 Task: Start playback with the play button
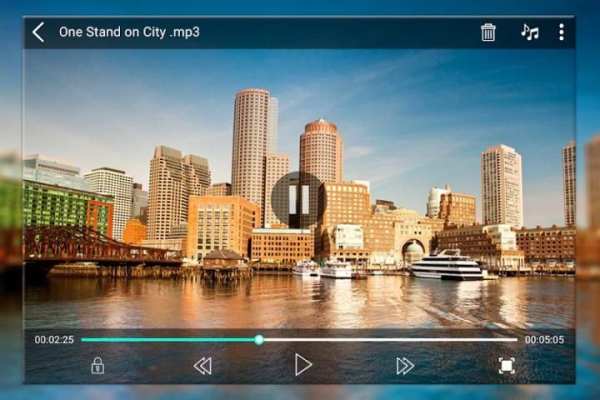point(303,365)
